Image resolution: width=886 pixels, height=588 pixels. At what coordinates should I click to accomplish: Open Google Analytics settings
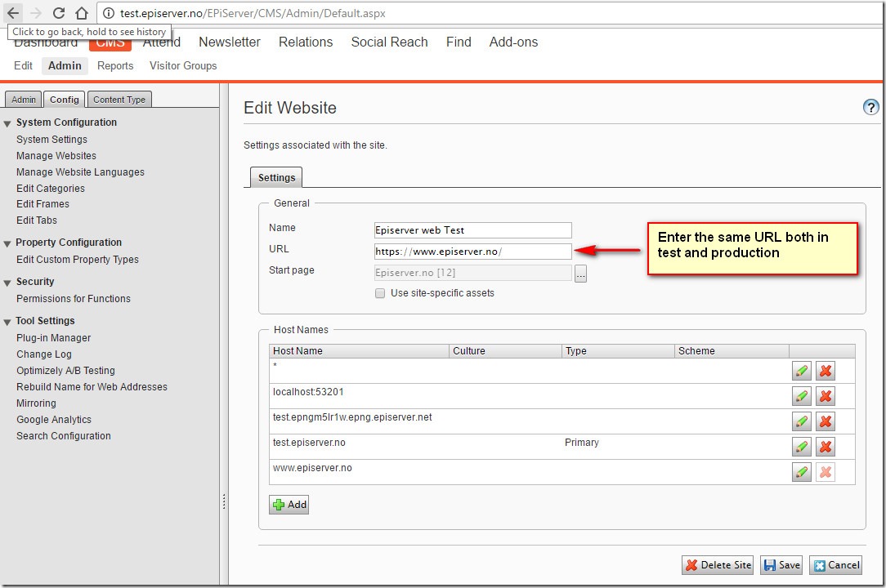pos(54,420)
